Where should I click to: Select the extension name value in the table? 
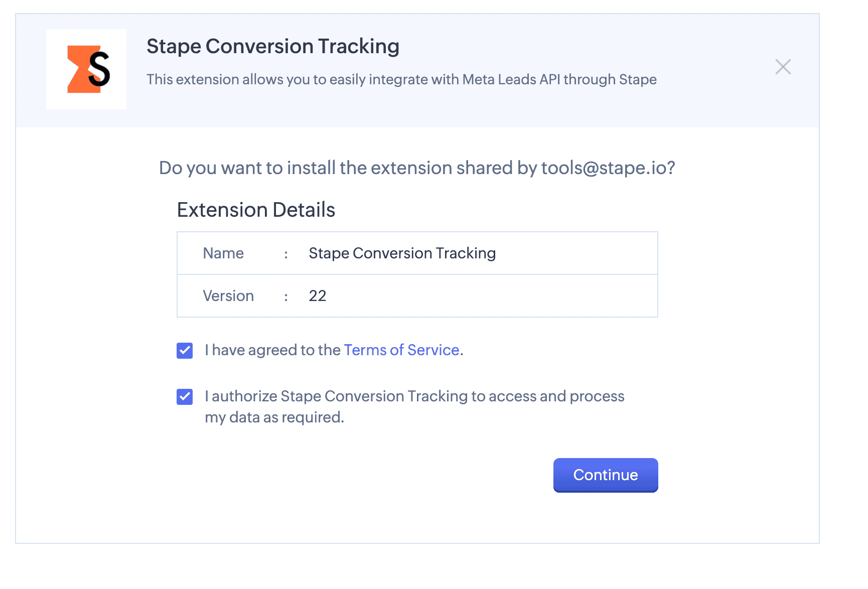tap(402, 253)
